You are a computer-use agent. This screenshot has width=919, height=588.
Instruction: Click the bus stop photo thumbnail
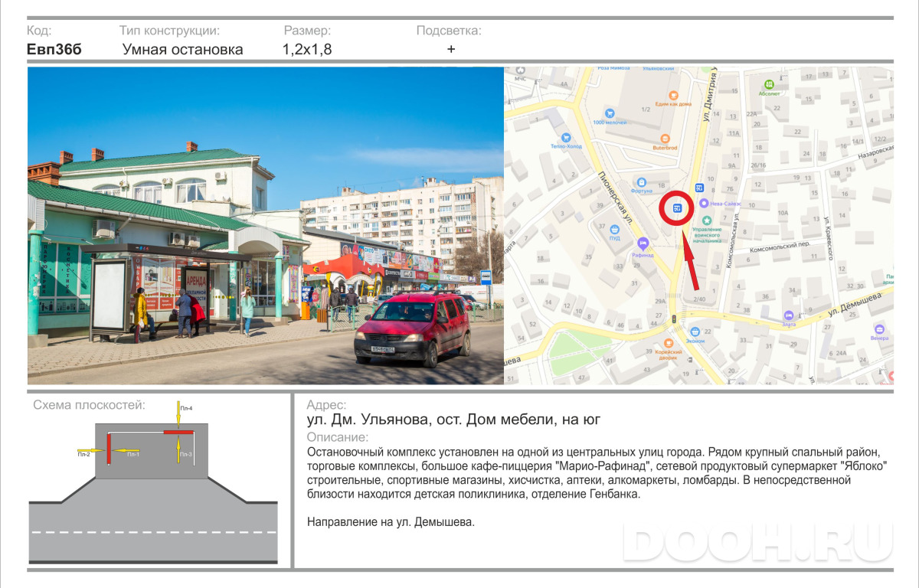266,225
